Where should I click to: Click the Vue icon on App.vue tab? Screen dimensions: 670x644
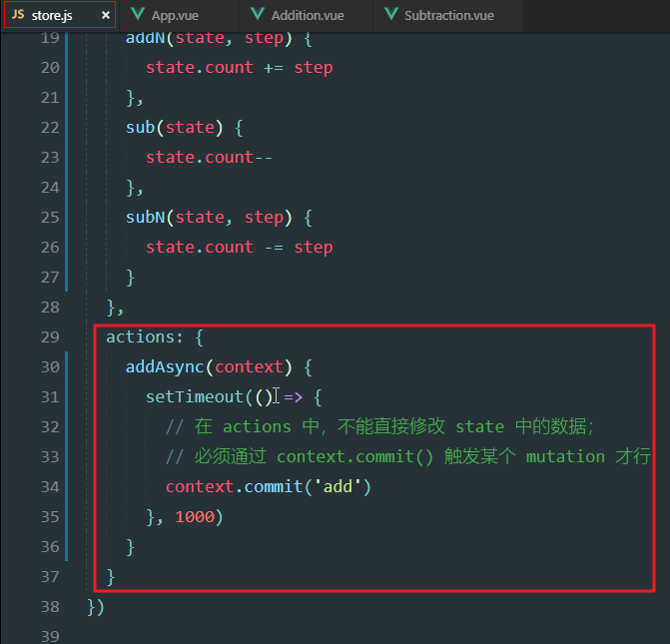pos(138,15)
